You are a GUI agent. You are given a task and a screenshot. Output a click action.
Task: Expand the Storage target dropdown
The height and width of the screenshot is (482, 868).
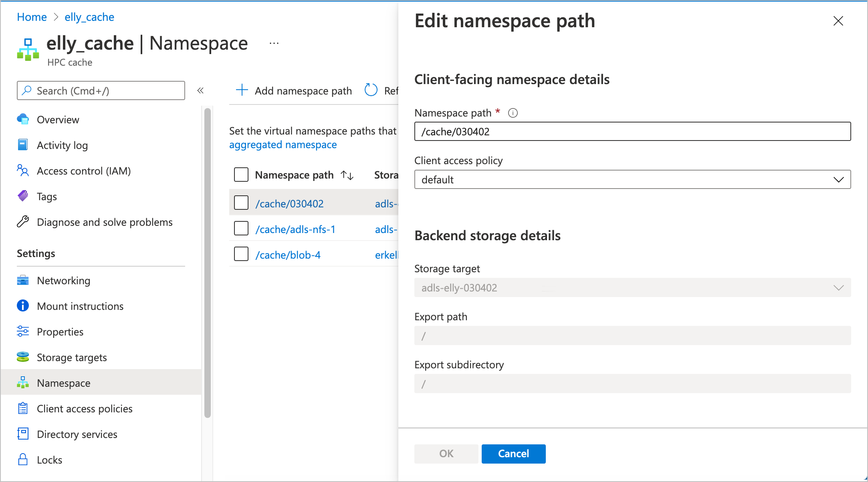(839, 287)
